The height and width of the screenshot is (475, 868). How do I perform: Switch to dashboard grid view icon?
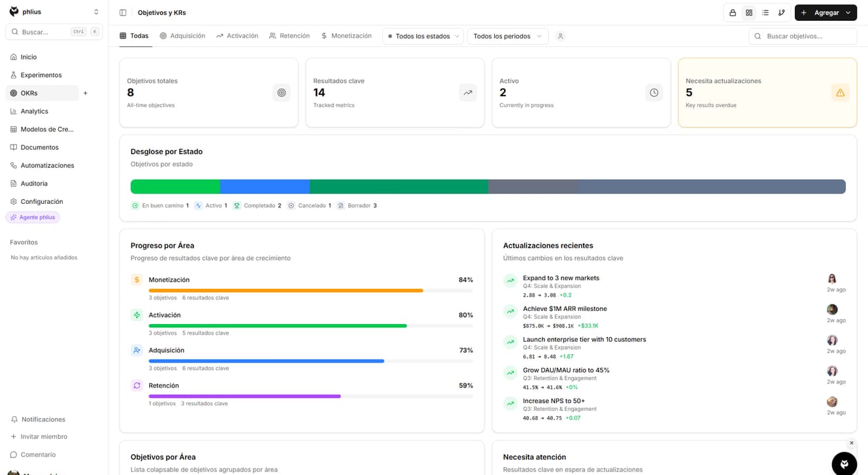pyautogui.click(x=749, y=12)
